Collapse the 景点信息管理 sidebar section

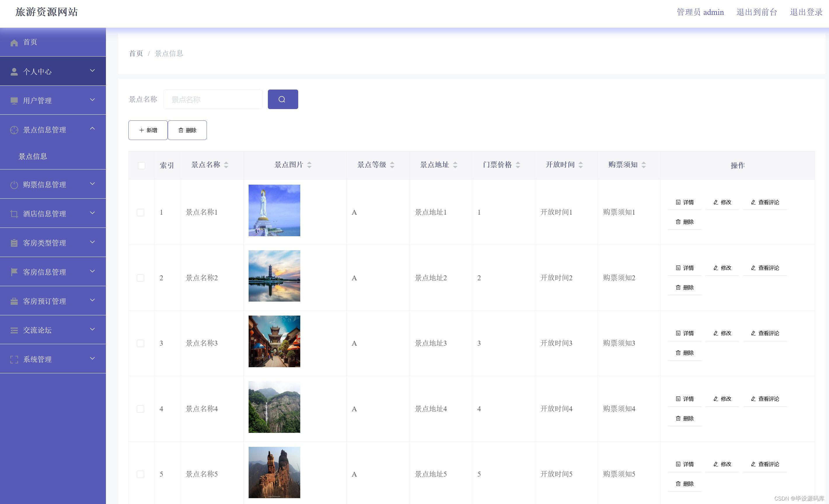[x=53, y=130]
